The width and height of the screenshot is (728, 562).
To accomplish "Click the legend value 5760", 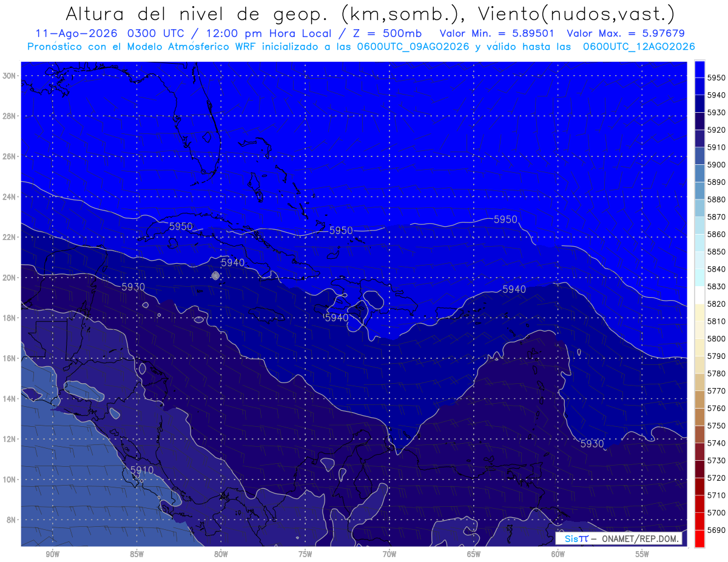I will pyautogui.click(x=716, y=408).
